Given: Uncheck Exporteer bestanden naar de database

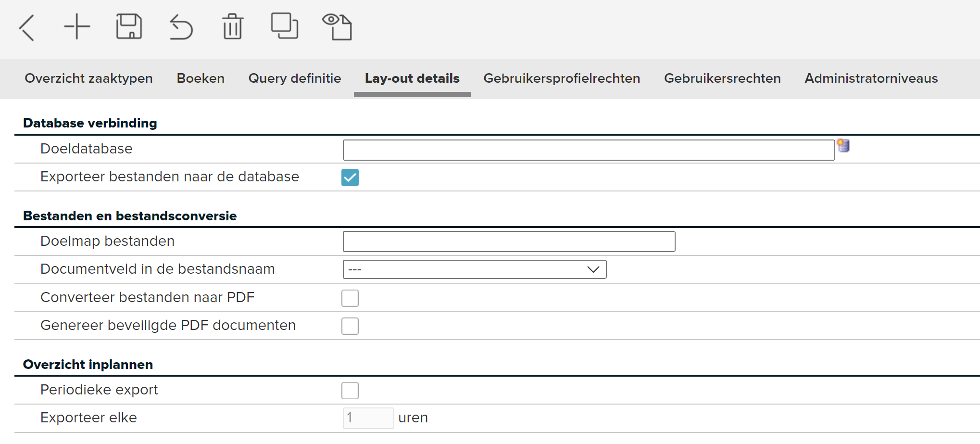Looking at the screenshot, I should click(350, 178).
